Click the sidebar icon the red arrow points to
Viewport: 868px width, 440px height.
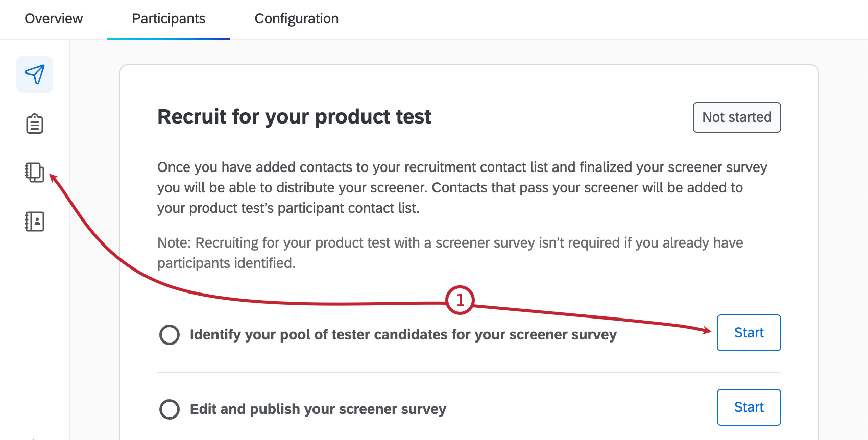tap(34, 173)
